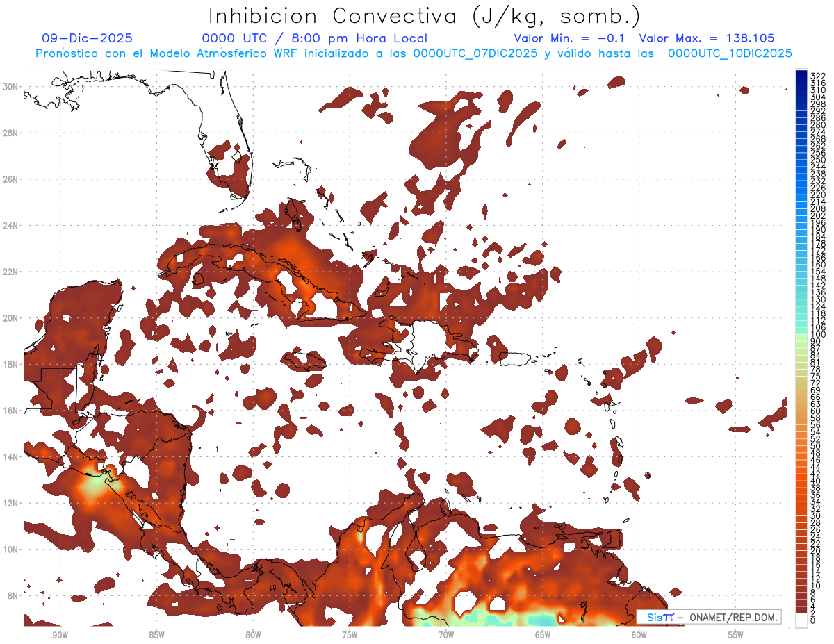Click the initialization time '0000UTC_07DIC2025'
The height and width of the screenshot is (644, 834).
pos(475,53)
